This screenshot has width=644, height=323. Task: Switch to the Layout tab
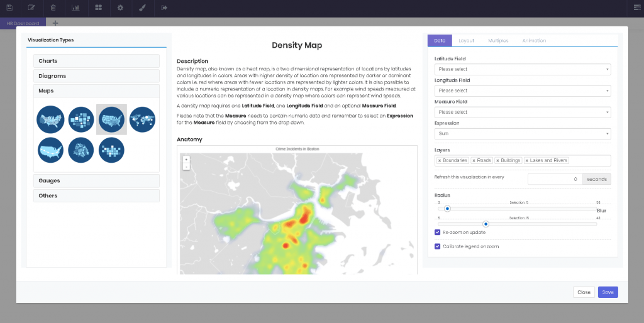466,41
